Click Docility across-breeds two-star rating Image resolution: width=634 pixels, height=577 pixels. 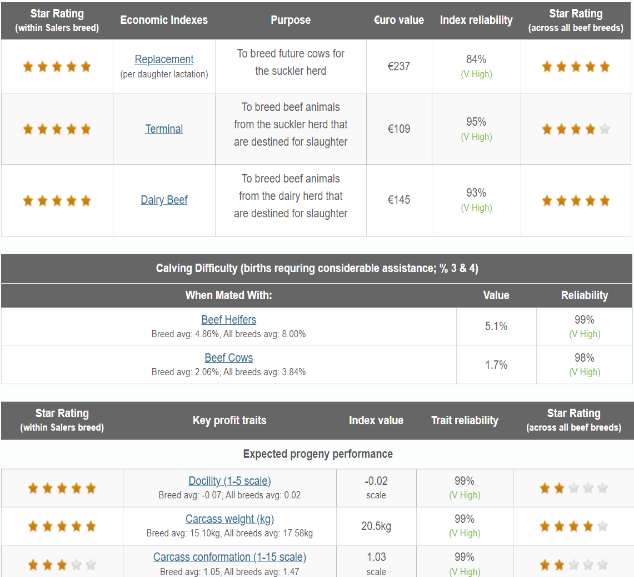pos(574,488)
